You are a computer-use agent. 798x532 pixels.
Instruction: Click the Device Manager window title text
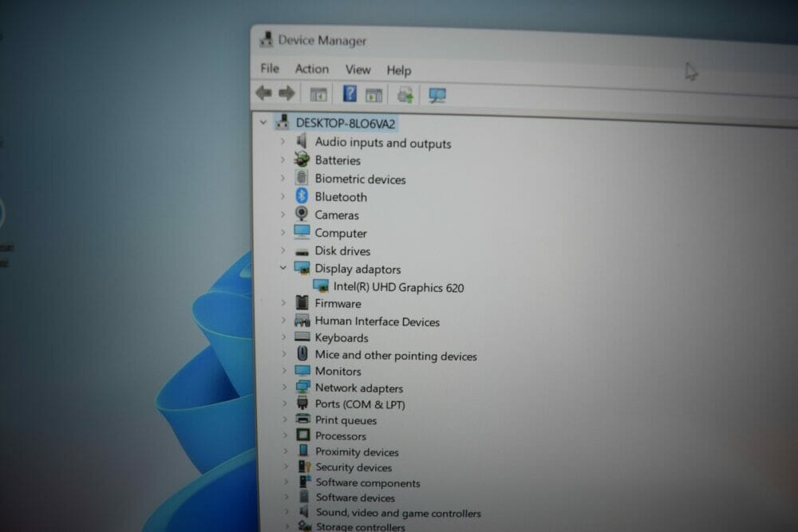[x=322, y=40]
